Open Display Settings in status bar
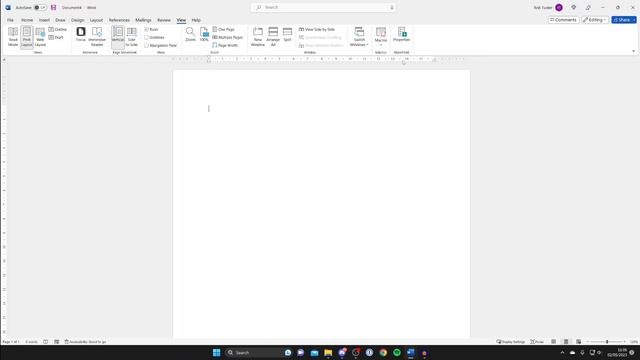Image resolution: width=640 pixels, height=360 pixels. [511, 342]
